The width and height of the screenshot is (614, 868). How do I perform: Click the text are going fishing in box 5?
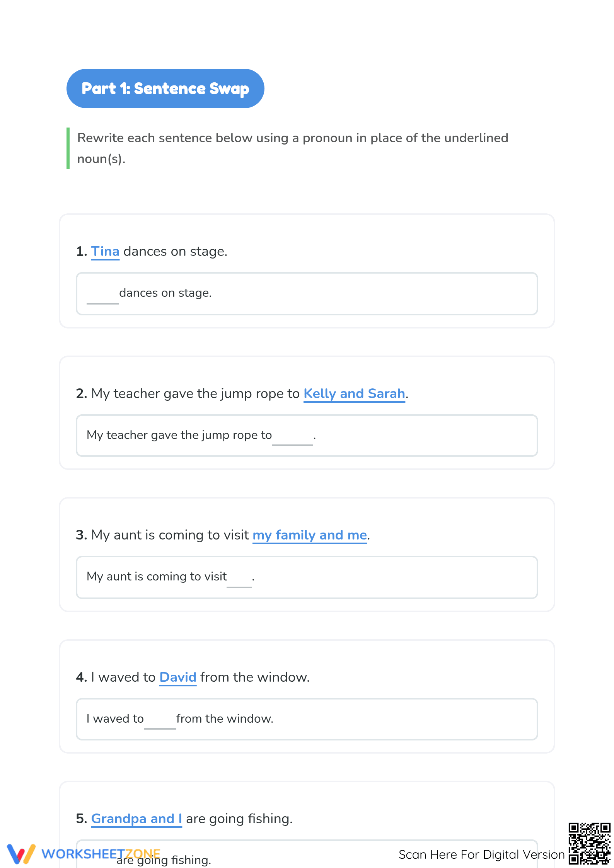[164, 860]
